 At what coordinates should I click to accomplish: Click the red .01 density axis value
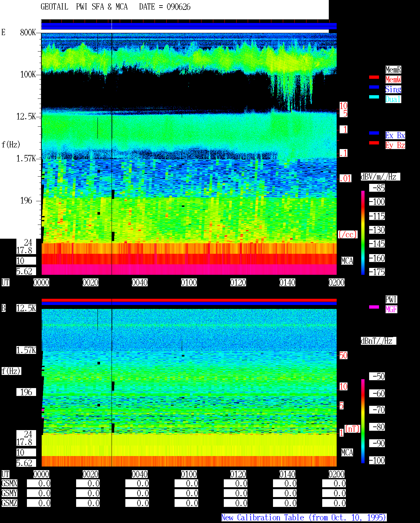click(345, 179)
